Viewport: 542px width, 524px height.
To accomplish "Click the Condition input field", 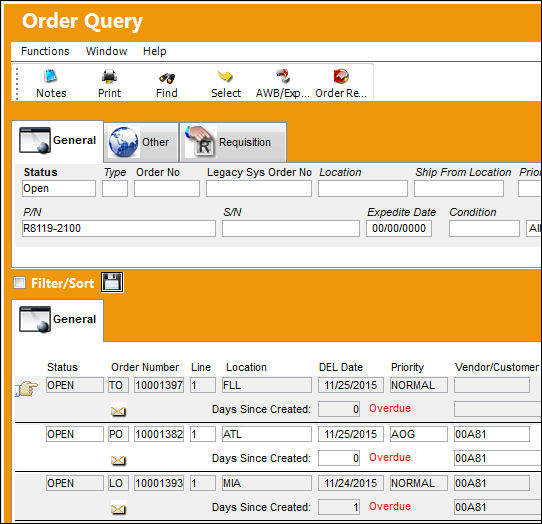I will coord(484,228).
